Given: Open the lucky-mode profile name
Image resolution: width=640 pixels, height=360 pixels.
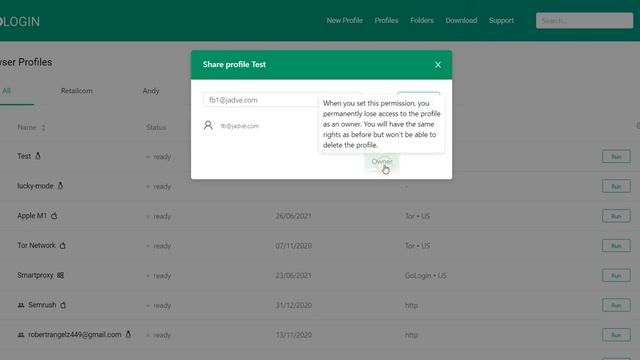Looking at the screenshot, I should click(x=35, y=186).
